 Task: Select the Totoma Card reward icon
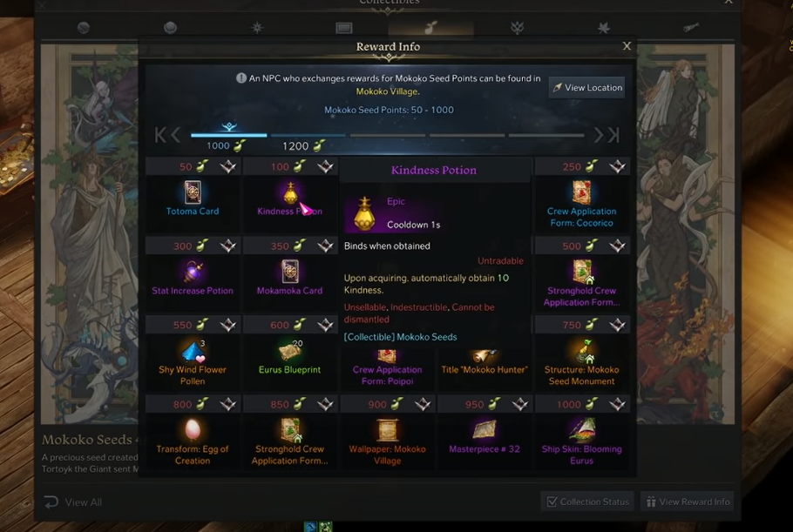click(x=193, y=192)
